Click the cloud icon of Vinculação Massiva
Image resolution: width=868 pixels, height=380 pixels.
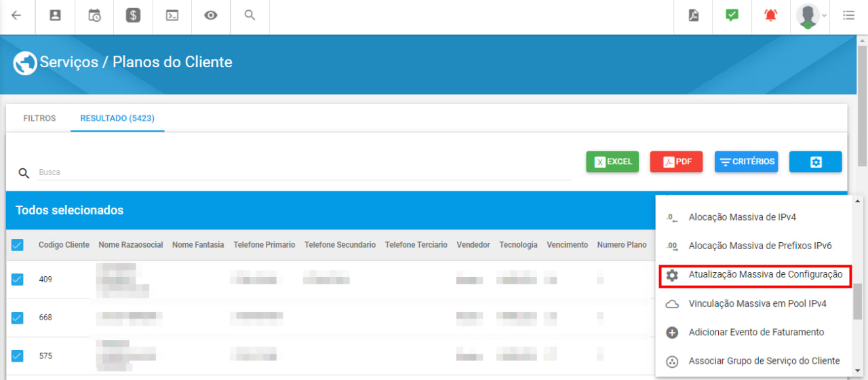click(x=672, y=304)
